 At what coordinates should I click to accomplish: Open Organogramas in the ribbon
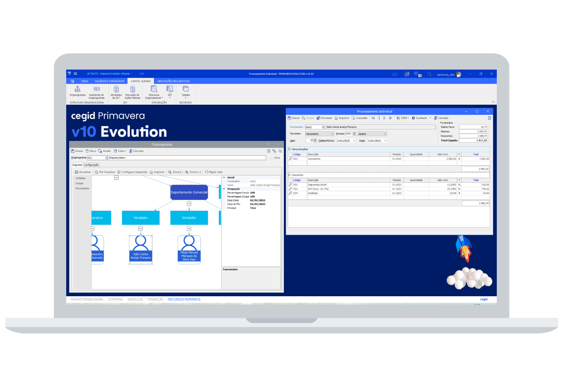[77, 91]
